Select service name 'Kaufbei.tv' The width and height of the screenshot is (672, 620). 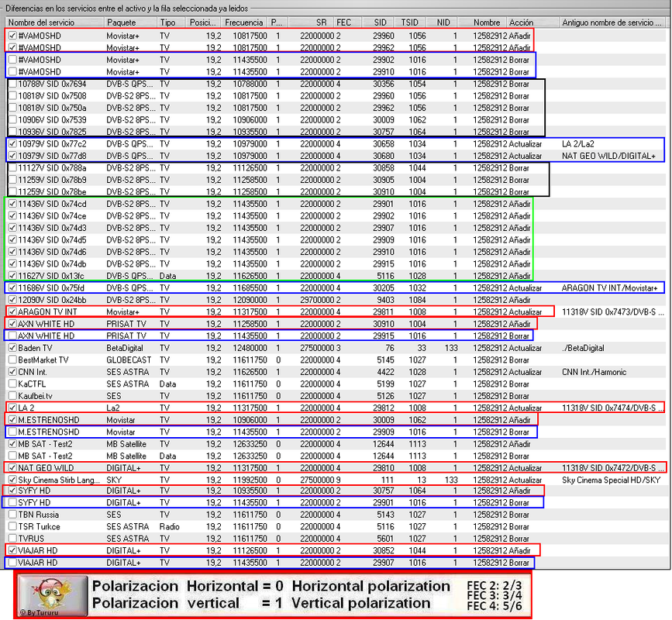35,396
